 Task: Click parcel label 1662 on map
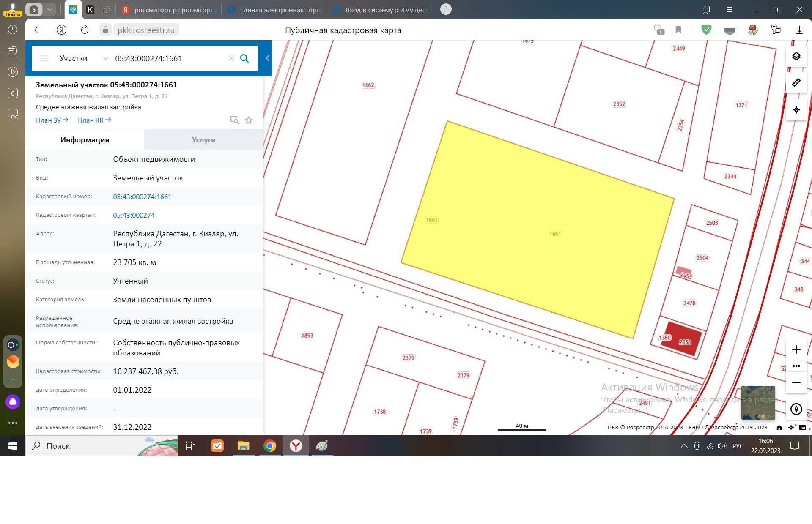368,85
